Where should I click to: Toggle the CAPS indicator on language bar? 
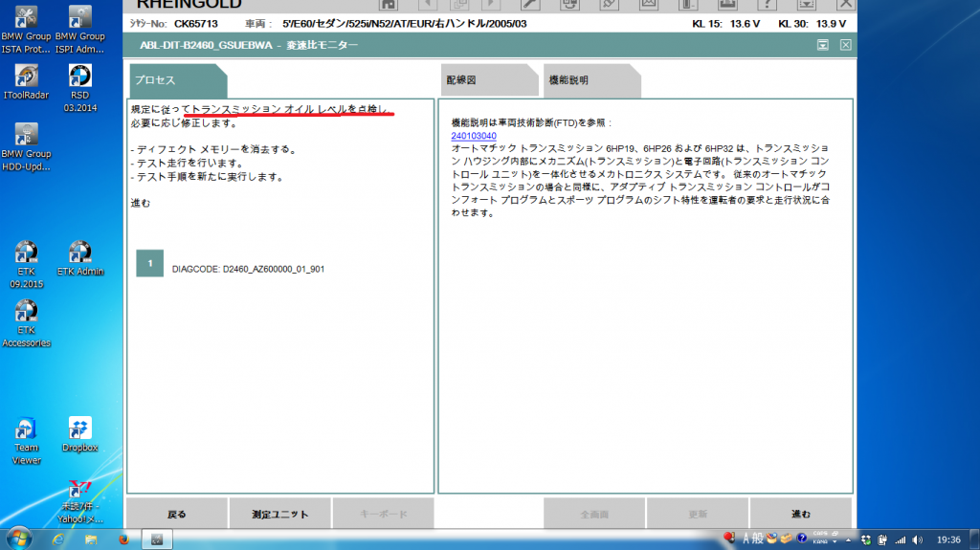pos(820,535)
